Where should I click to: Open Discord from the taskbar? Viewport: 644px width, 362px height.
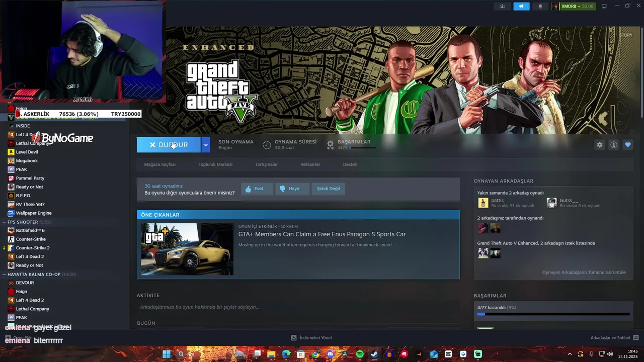click(330, 354)
